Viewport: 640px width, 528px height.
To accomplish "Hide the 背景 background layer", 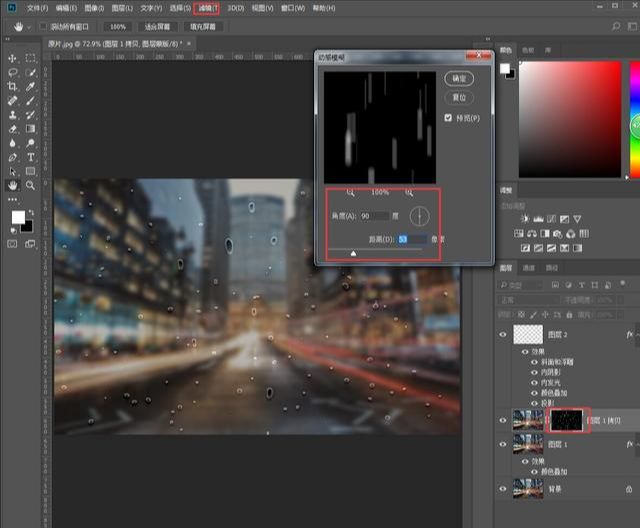I will pos(503,489).
